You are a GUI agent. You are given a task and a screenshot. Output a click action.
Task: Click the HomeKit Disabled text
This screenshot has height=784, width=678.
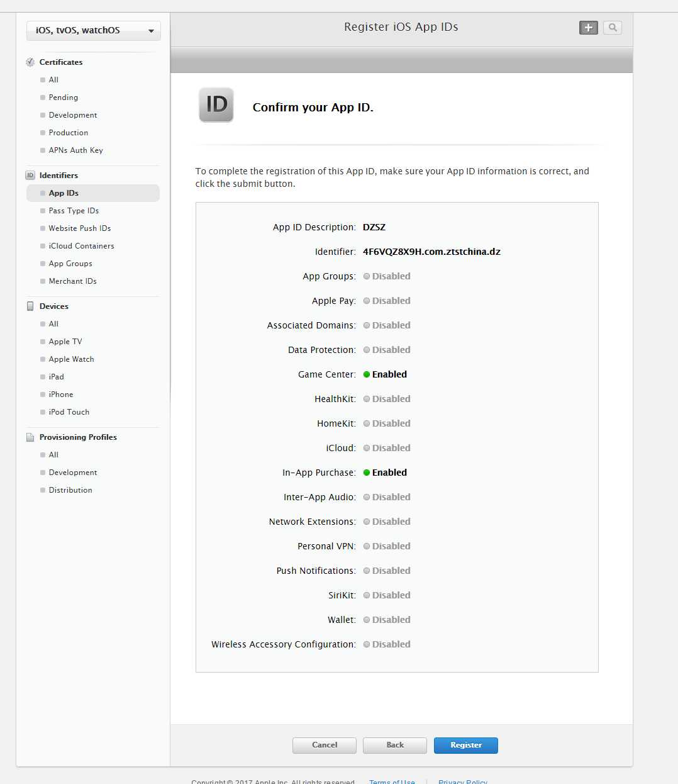pyautogui.click(x=391, y=423)
